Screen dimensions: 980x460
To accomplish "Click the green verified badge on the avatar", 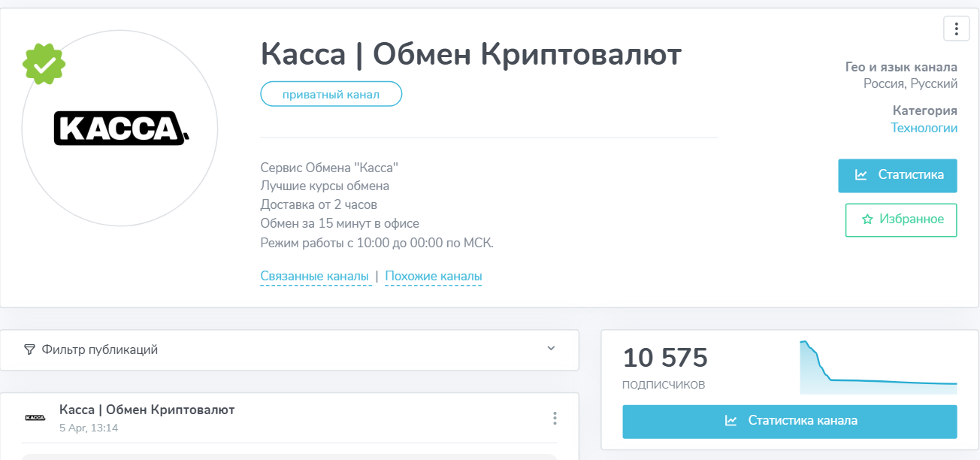I will 44,65.
